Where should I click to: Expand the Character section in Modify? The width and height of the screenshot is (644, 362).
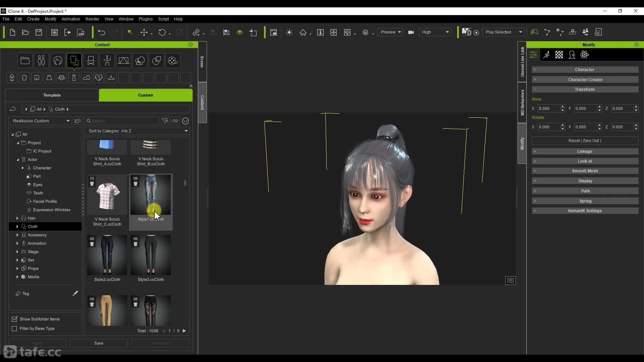[x=585, y=70]
